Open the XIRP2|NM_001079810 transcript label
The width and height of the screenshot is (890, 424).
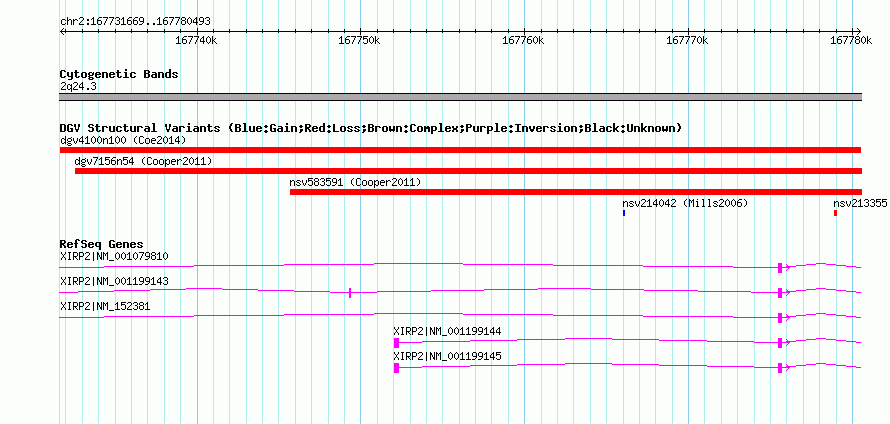(114, 256)
